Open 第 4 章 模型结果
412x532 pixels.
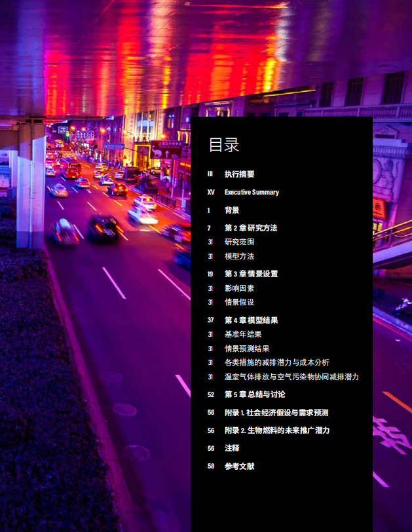click(x=252, y=320)
